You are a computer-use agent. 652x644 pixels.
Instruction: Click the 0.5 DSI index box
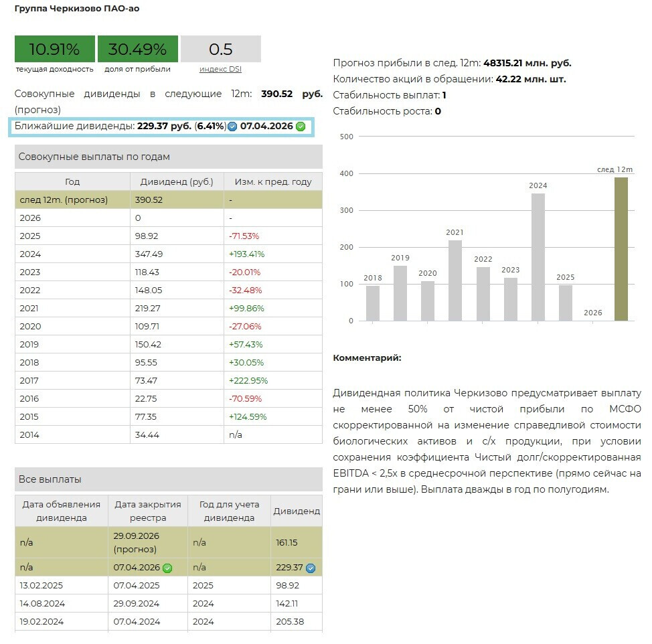[x=220, y=50]
